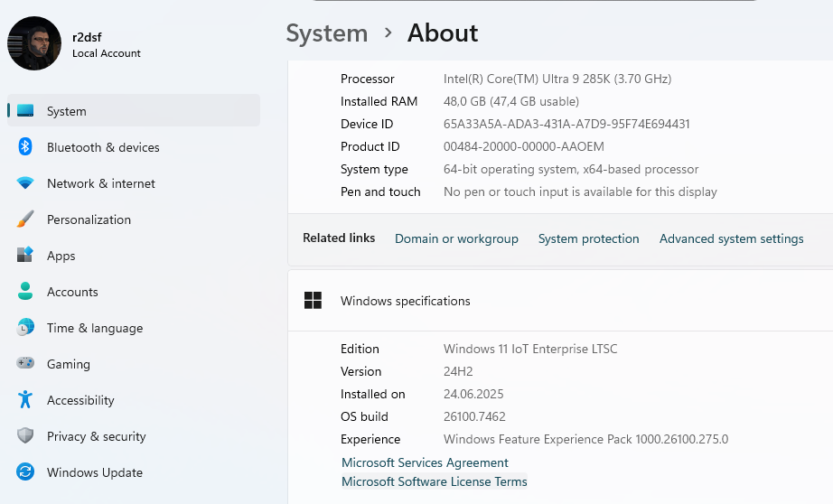Open the r2dsf profile picture
833x504 pixels.
(34, 43)
